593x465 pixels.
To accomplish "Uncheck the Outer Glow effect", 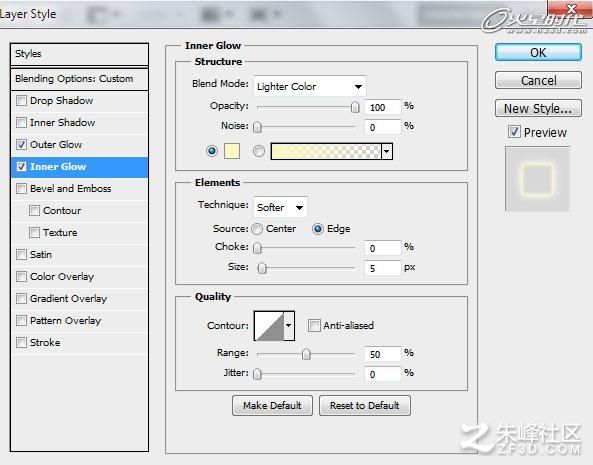I will [22, 144].
